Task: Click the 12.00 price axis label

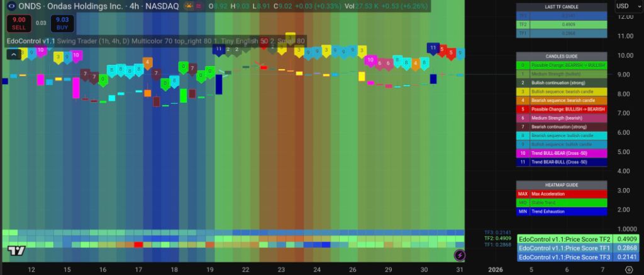Action: [625, 17]
